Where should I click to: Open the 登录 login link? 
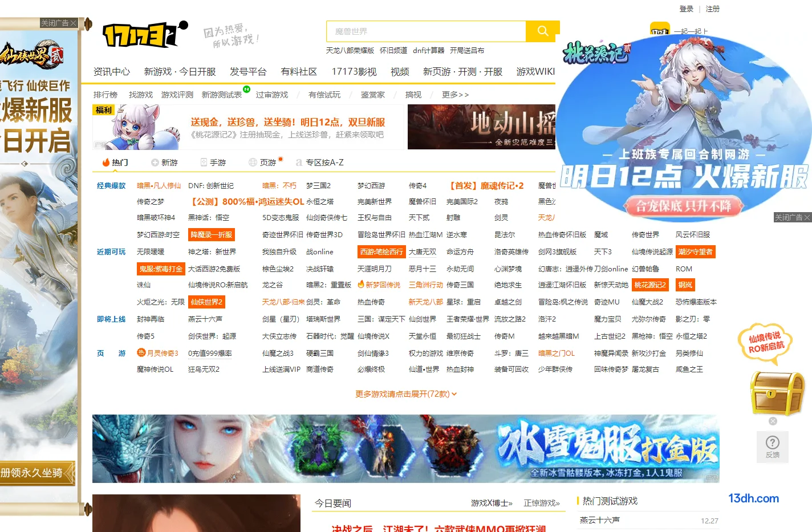[x=687, y=9]
